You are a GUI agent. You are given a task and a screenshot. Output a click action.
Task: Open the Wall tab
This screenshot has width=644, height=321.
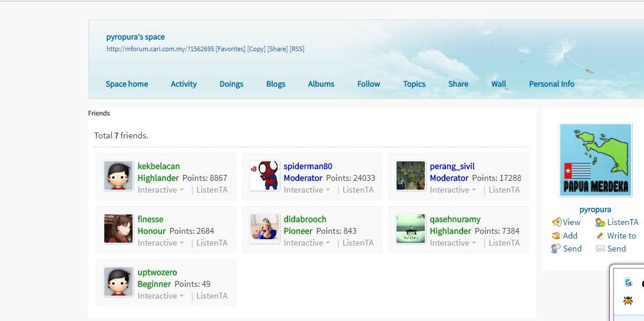point(498,84)
